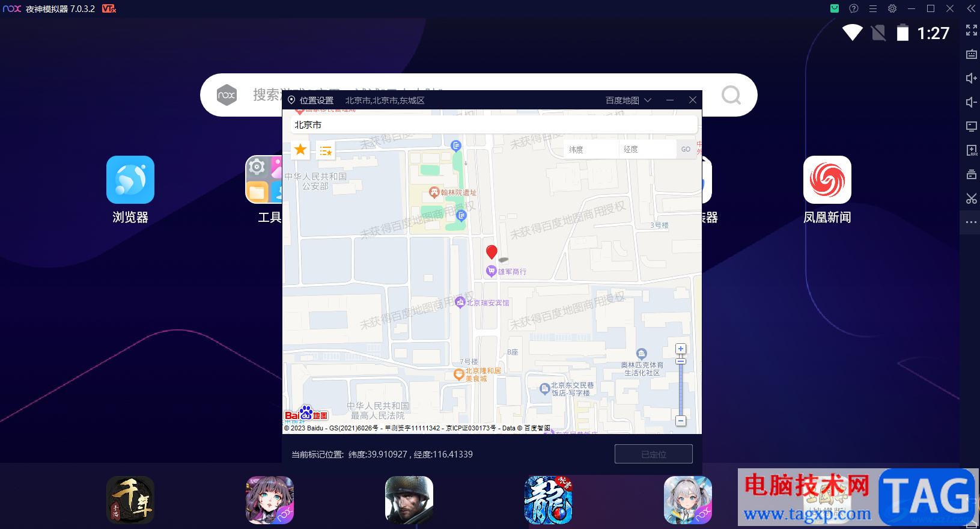The image size is (980, 529).
Task: Click the volume up icon
Action: (x=971, y=78)
